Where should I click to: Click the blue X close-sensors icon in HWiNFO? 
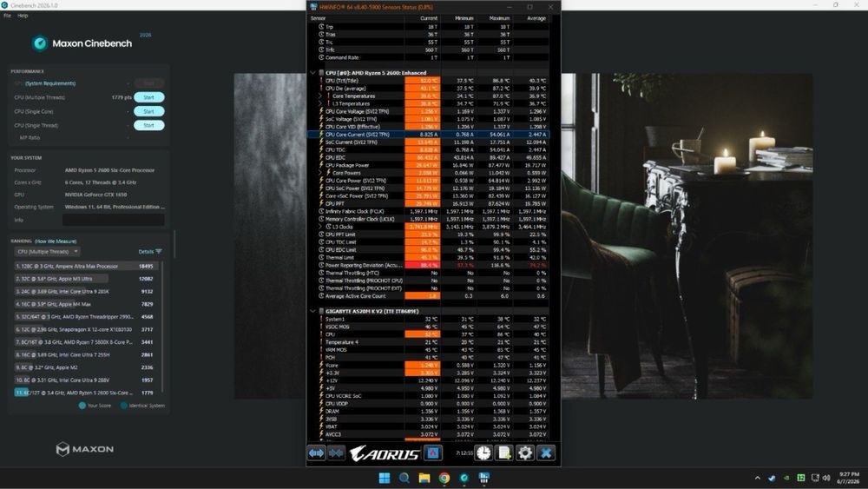[546, 453]
